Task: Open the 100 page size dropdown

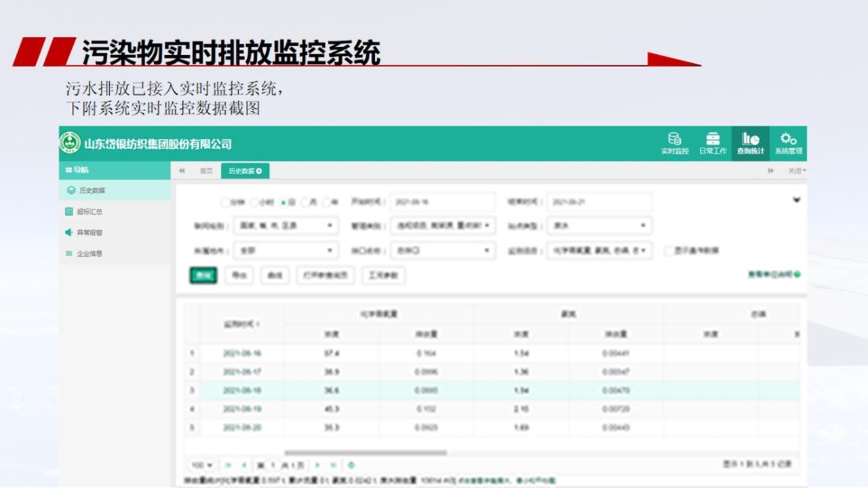Action: tap(201, 465)
